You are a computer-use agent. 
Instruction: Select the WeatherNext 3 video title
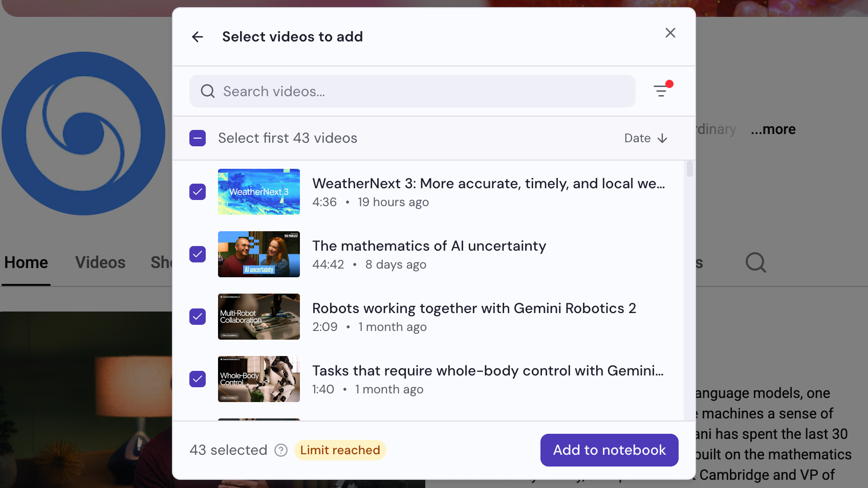tap(489, 184)
